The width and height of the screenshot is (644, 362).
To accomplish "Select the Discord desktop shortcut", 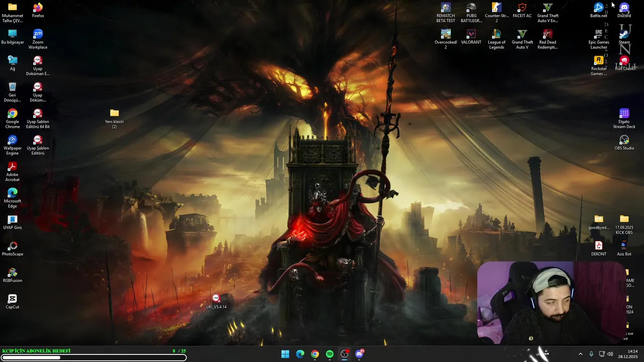I will (624, 11).
